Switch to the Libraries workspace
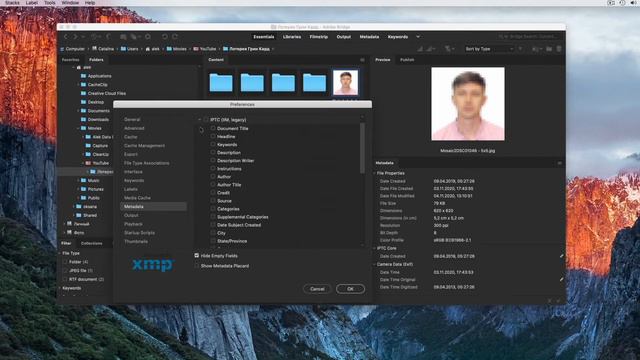640x360 pixels. (x=292, y=37)
